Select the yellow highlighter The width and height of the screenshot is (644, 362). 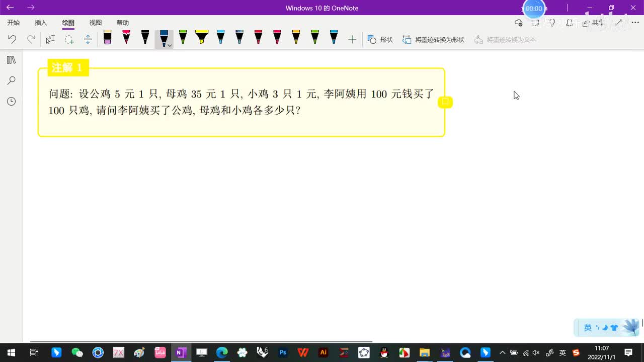202,38
